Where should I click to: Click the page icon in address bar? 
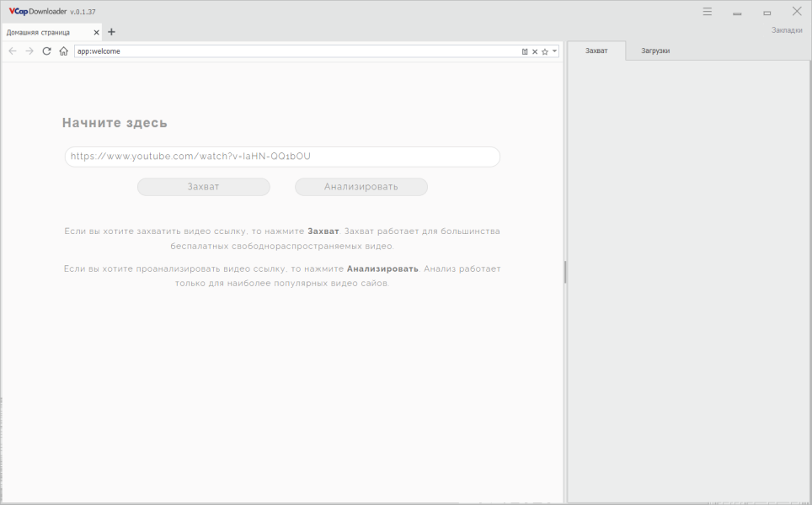[x=525, y=51]
